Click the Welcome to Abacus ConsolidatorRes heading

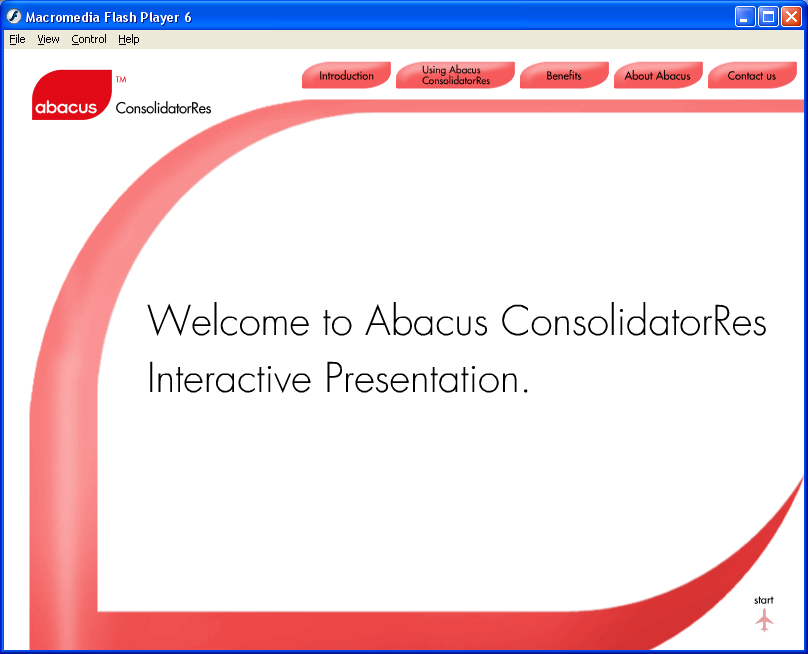pyautogui.click(x=457, y=321)
